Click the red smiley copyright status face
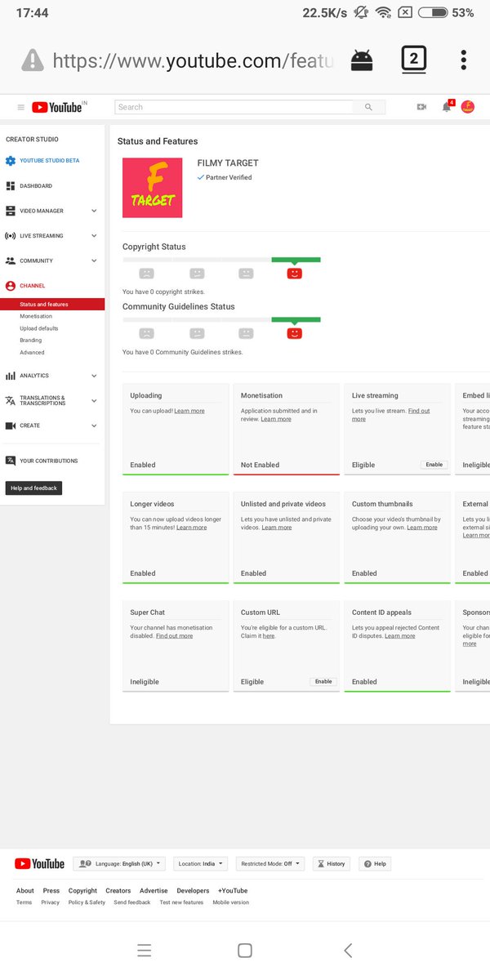The width and height of the screenshot is (490, 980). pos(295,274)
